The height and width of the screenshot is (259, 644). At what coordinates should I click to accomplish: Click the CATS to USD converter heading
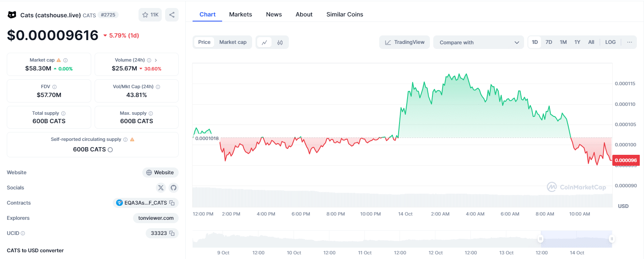tap(35, 251)
